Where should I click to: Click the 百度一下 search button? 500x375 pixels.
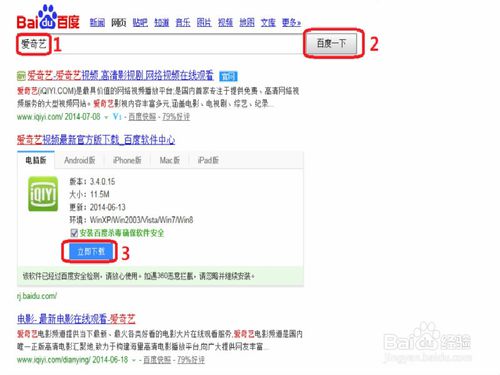tap(331, 43)
